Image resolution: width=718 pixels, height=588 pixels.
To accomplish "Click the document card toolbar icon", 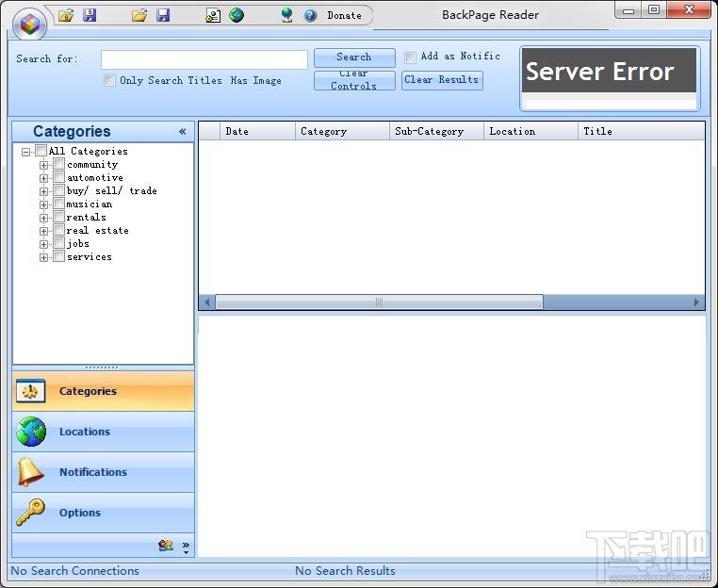I will point(213,15).
